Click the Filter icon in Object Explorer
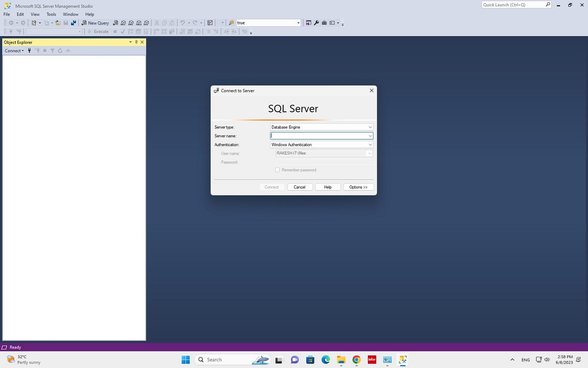The width and height of the screenshot is (588, 368). pos(52,51)
